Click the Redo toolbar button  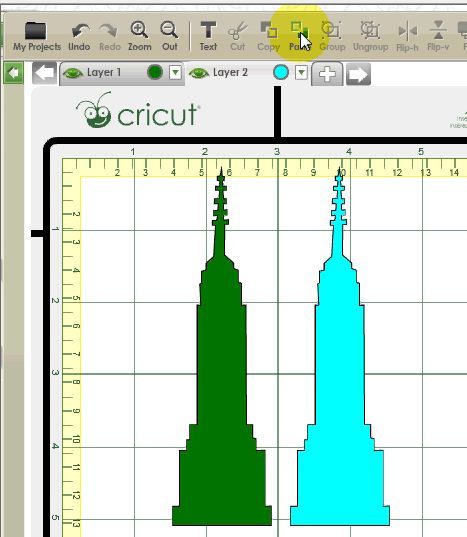110,36
